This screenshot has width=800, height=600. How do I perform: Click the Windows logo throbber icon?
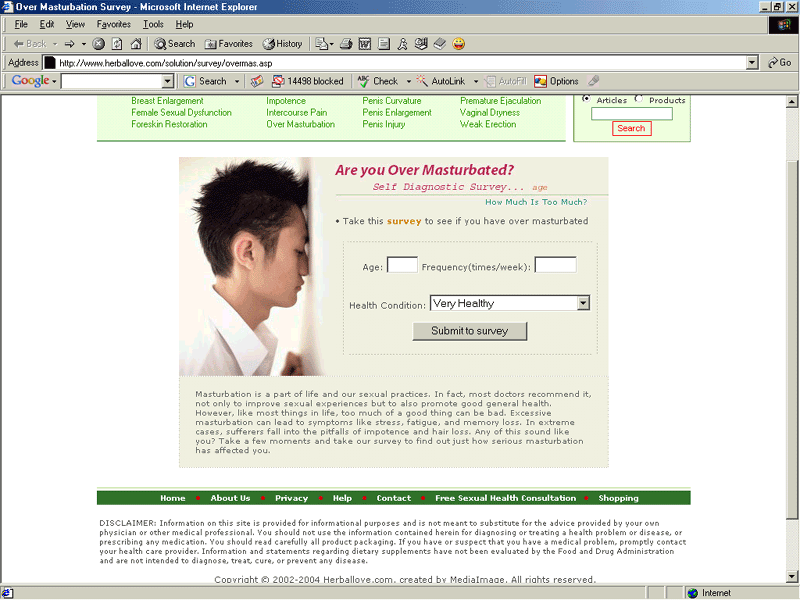(x=783, y=25)
